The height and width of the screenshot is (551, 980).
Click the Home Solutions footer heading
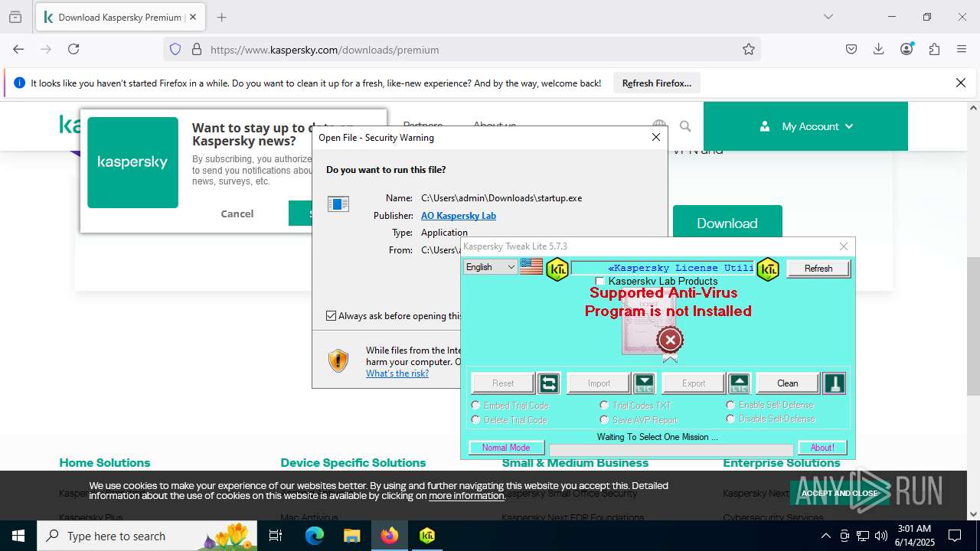pyautogui.click(x=105, y=462)
